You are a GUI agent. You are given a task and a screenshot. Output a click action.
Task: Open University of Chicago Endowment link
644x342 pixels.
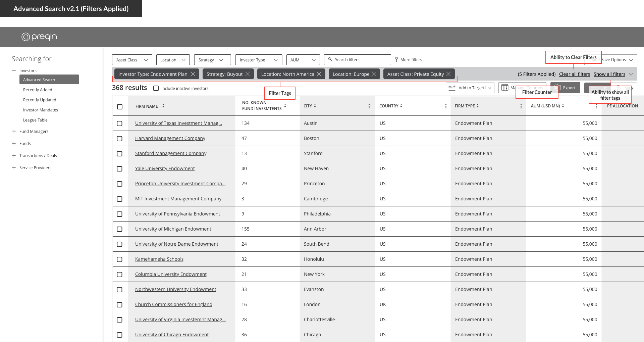[x=172, y=335]
